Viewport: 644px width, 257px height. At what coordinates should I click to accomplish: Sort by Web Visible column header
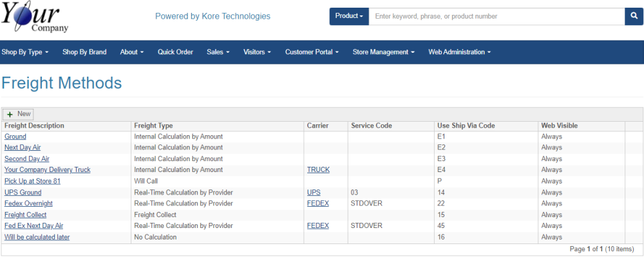coord(560,126)
